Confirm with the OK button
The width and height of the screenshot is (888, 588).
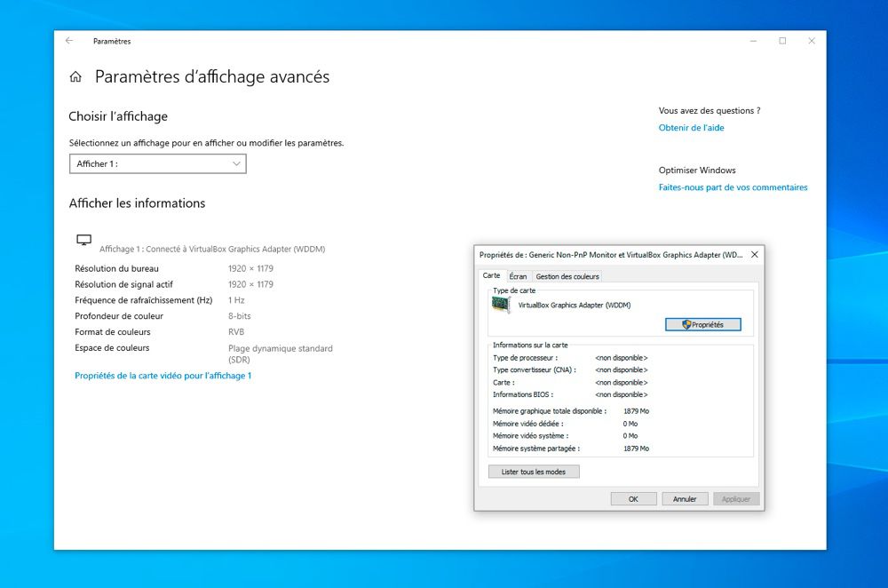coord(633,499)
